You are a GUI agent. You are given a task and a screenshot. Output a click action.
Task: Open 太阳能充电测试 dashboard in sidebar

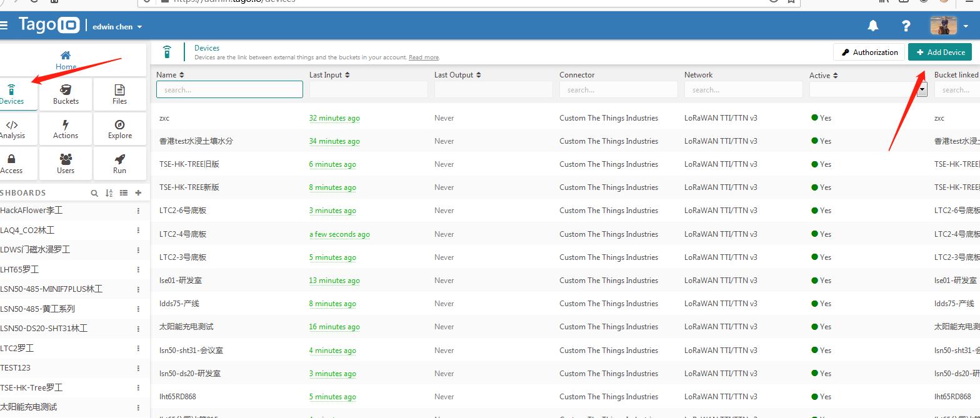(x=29, y=407)
